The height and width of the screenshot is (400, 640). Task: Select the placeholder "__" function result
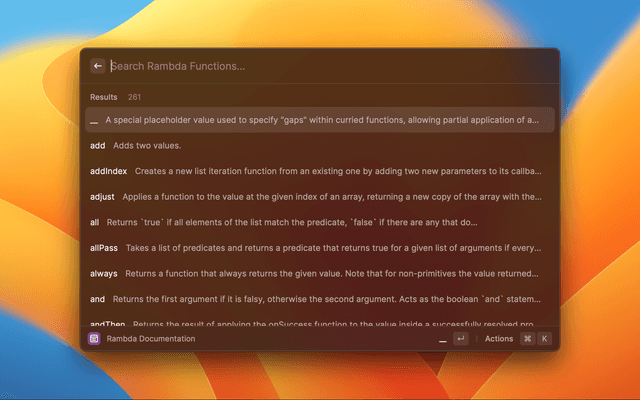click(x=319, y=120)
